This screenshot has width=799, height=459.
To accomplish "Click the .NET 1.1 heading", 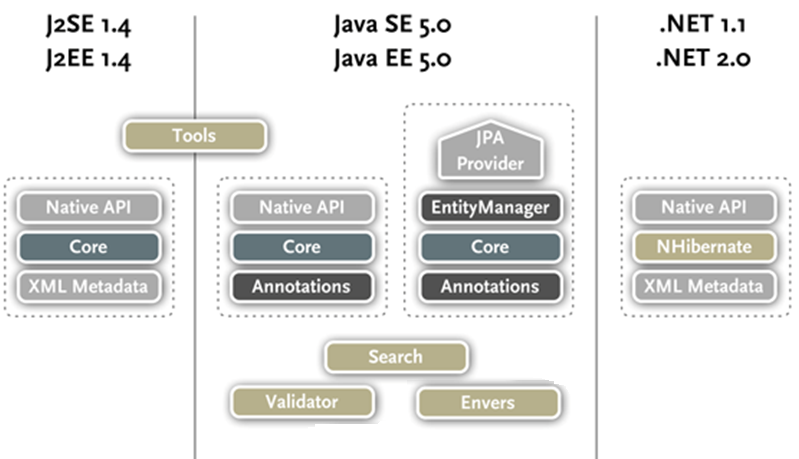I will point(703,24).
